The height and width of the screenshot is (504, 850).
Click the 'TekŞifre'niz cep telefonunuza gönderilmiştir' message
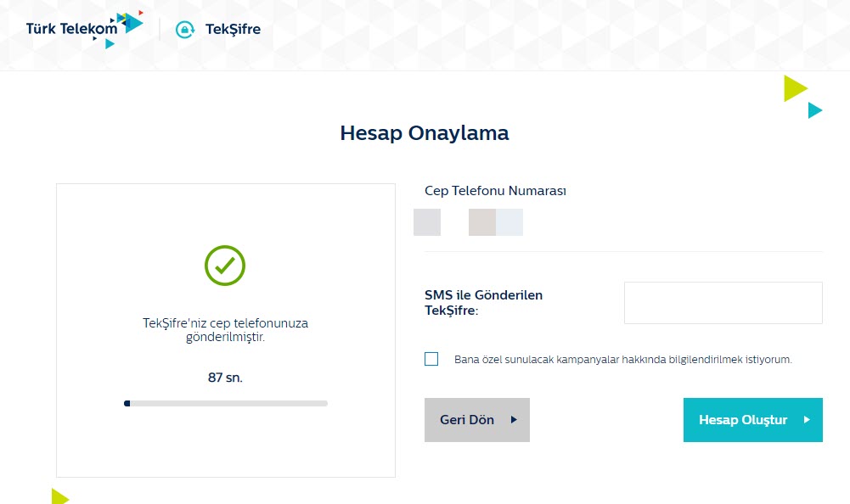pyautogui.click(x=225, y=330)
